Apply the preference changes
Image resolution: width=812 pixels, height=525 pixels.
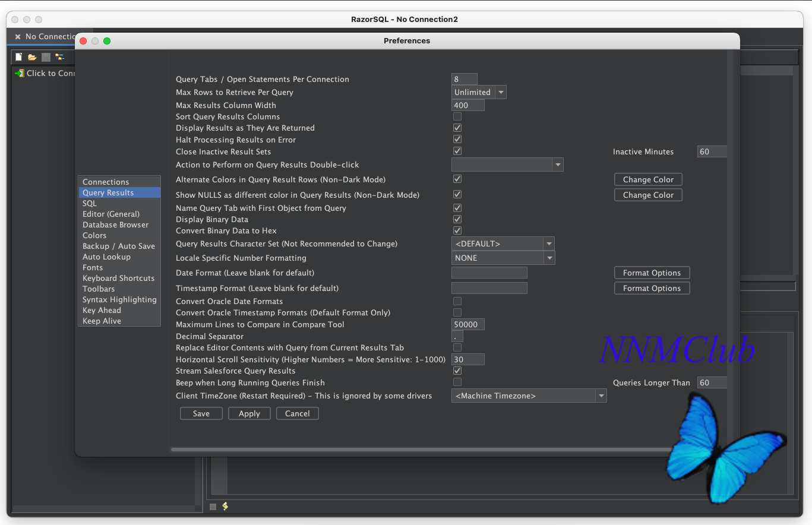point(249,413)
